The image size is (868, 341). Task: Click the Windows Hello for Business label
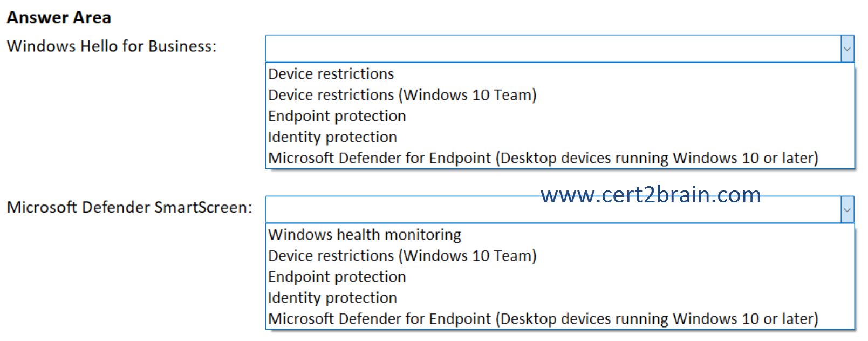(x=112, y=46)
